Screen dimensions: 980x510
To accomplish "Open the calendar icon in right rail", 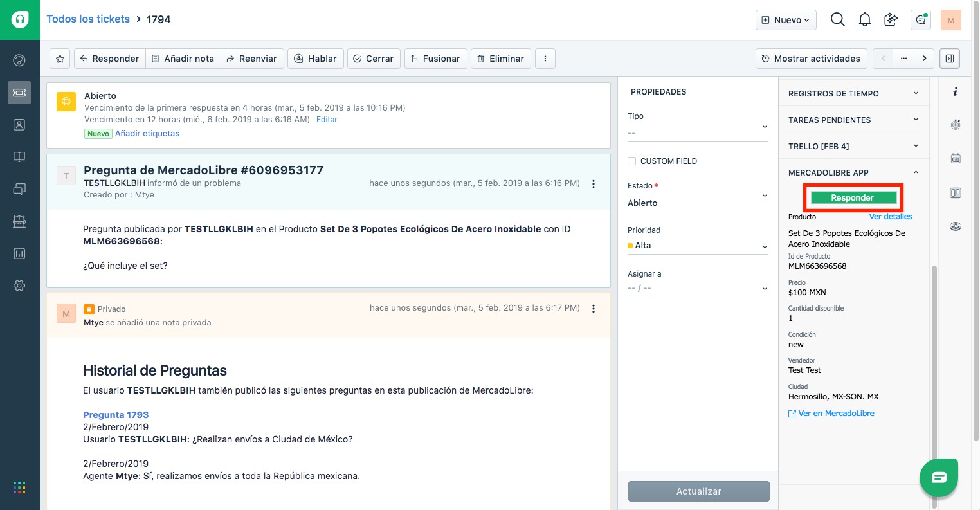I will tap(956, 158).
